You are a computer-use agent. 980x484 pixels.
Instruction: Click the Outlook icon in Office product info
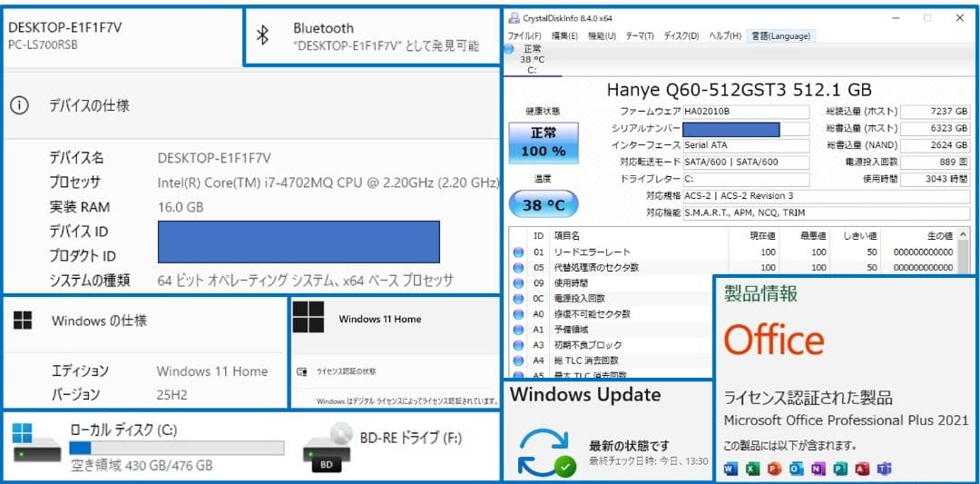click(x=797, y=469)
